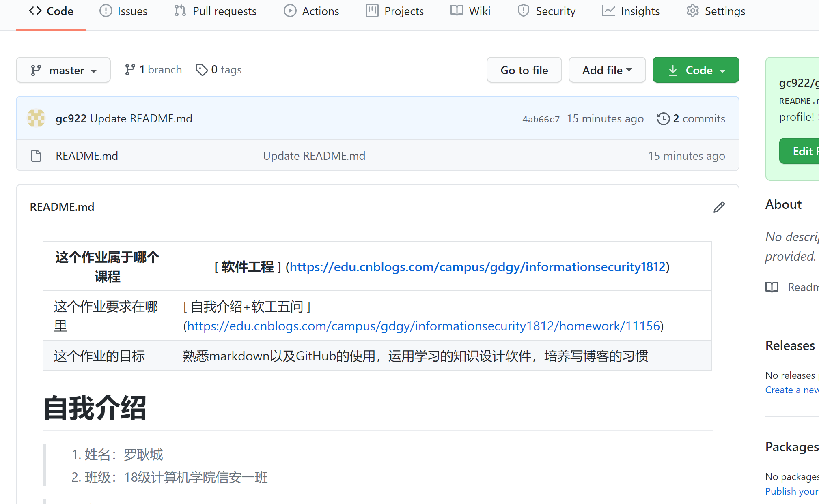Expand the master branch dropdown
The height and width of the screenshot is (504, 819).
(63, 70)
